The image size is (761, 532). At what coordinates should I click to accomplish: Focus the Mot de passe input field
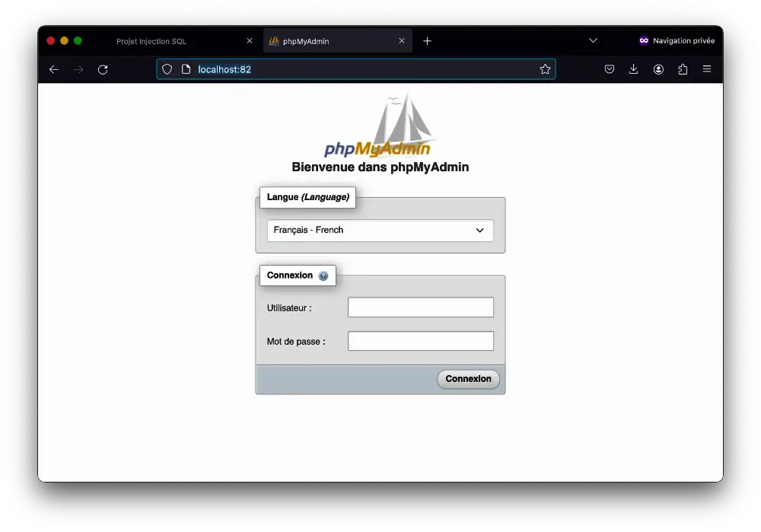pyautogui.click(x=421, y=341)
